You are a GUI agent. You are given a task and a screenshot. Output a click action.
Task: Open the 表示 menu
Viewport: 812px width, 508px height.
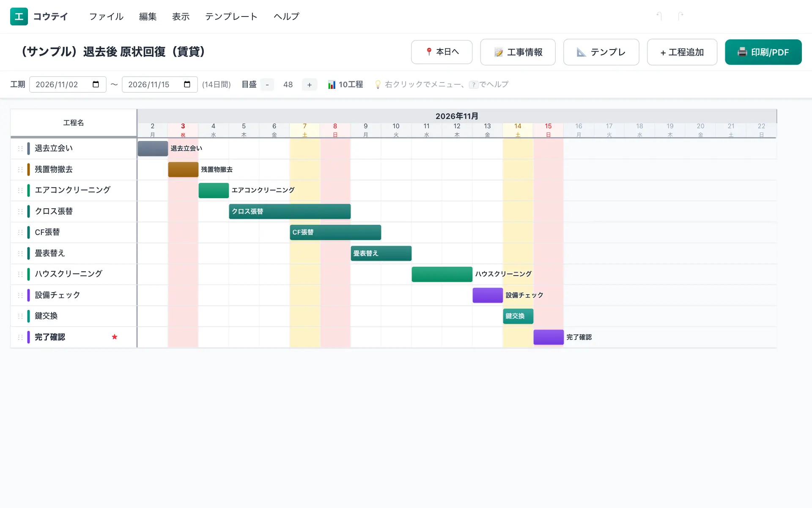181,17
